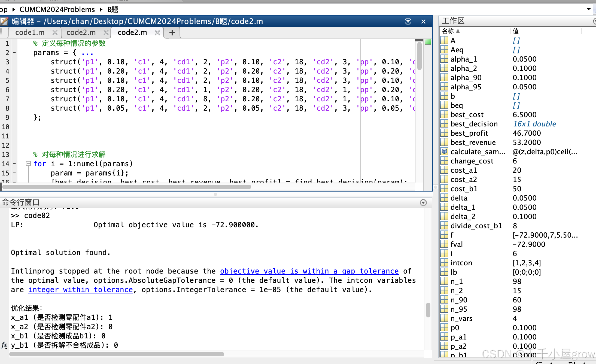The image size is (596, 364).
Task: Select divide_cost_b1 variable icon
Action: (444, 226)
